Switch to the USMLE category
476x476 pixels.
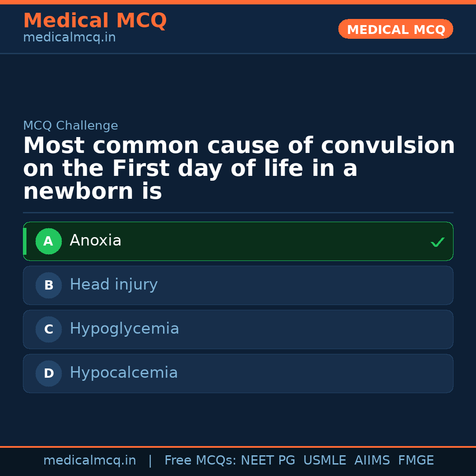(325, 460)
